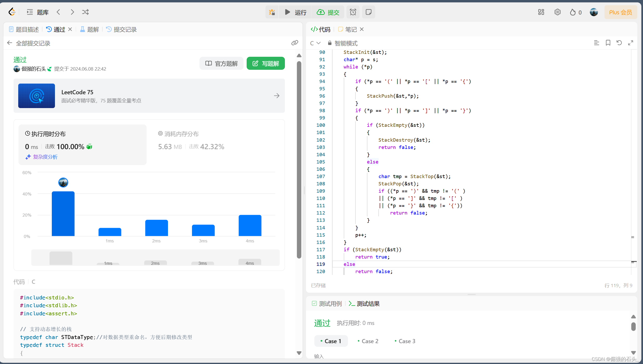Viewport: 643px width, 364px height.
Task: Open the sticky note icon in toolbar
Action: tap(369, 12)
